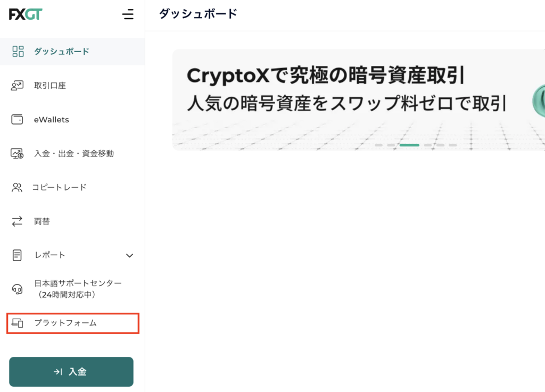The width and height of the screenshot is (545, 392).
Task: Click the support headset icon
Action: [18, 289]
